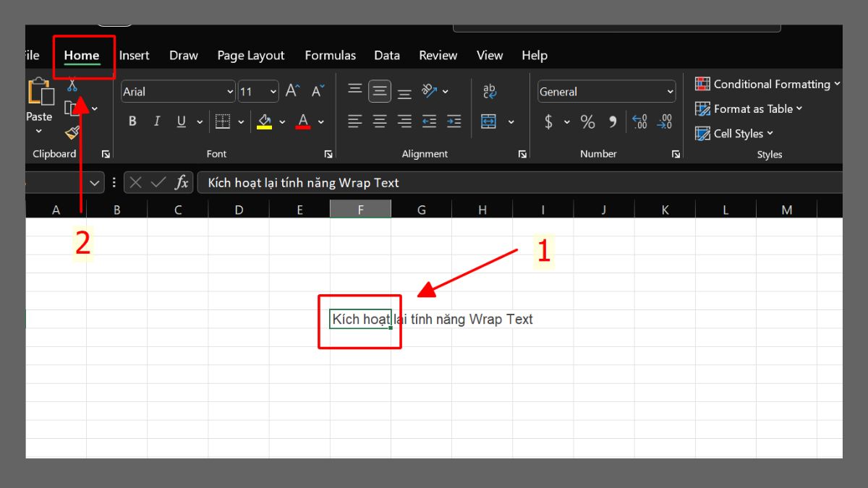868x488 pixels.
Task: Click the Insert Function fx button
Action: (183, 182)
